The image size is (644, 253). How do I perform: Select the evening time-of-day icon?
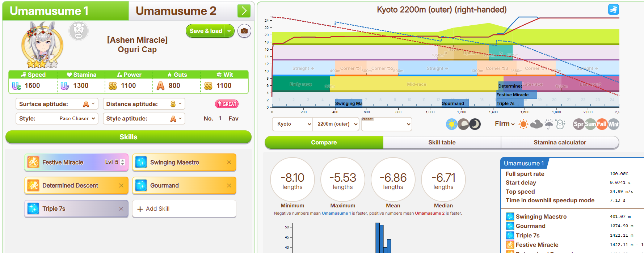pos(463,125)
